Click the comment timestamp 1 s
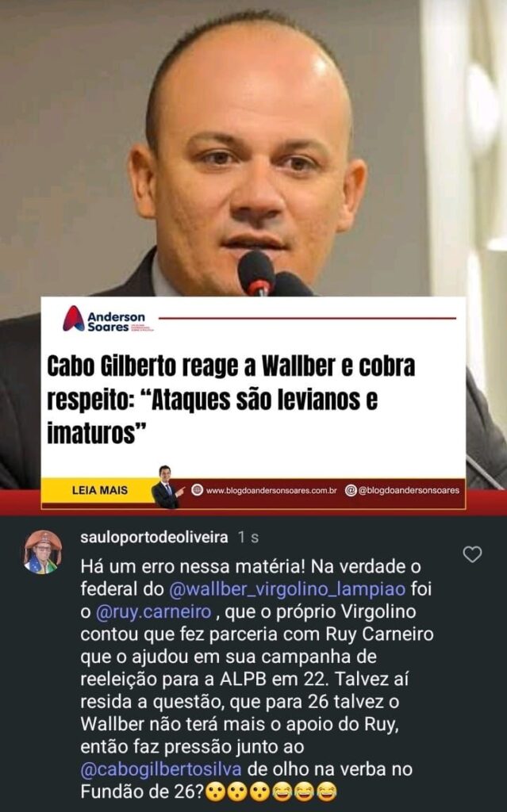Image resolution: width=507 pixels, height=812 pixels. (248, 538)
